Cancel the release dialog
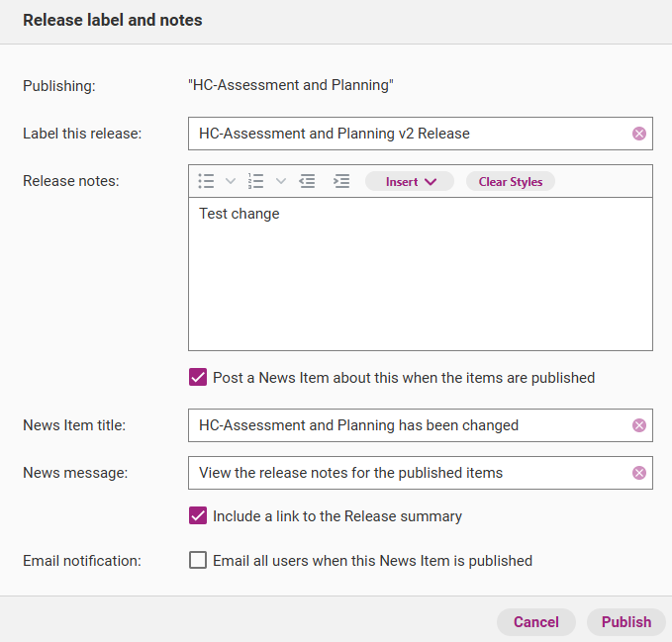 (535, 622)
